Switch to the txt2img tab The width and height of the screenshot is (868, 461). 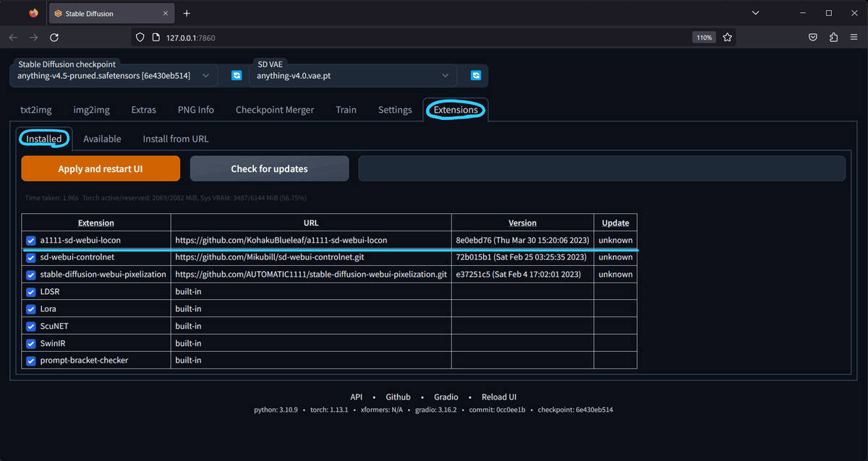(x=36, y=110)
